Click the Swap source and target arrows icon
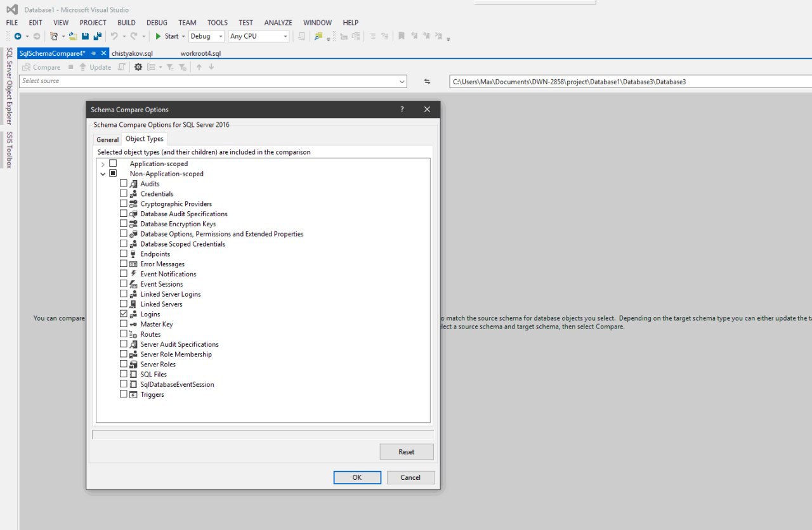 [x=428, y=81]
